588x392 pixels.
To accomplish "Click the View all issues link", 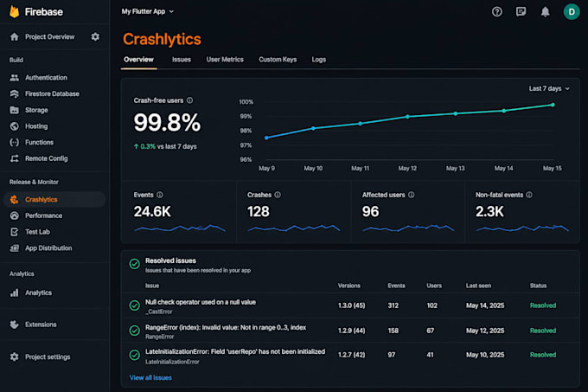I will (x=150, y=378).
